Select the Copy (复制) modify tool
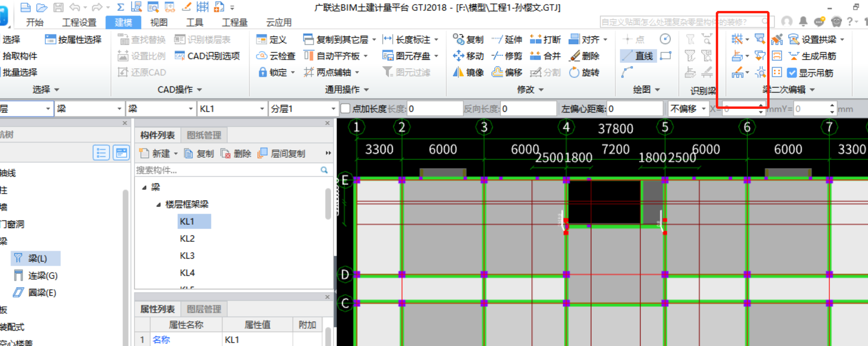This screenshot has width=868, height=346. [x=468, y=39]
